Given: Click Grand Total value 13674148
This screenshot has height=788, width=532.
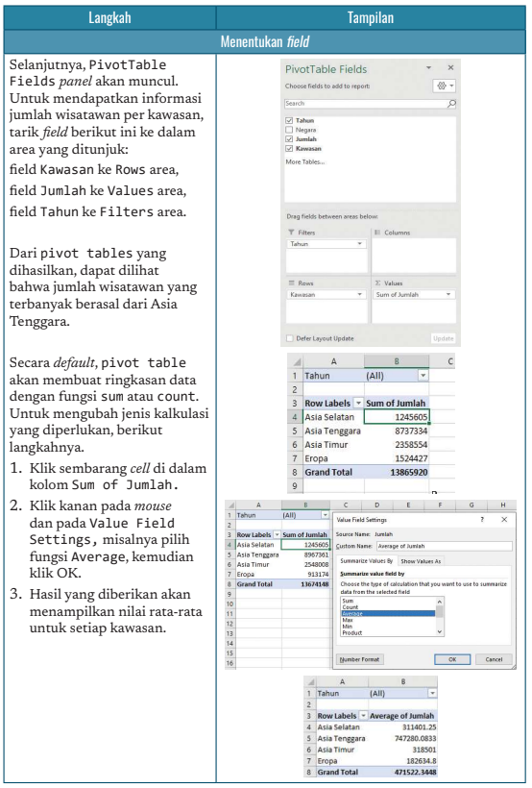Looking at the screenshot, I should pyautogui.click(x=305, y=584).
